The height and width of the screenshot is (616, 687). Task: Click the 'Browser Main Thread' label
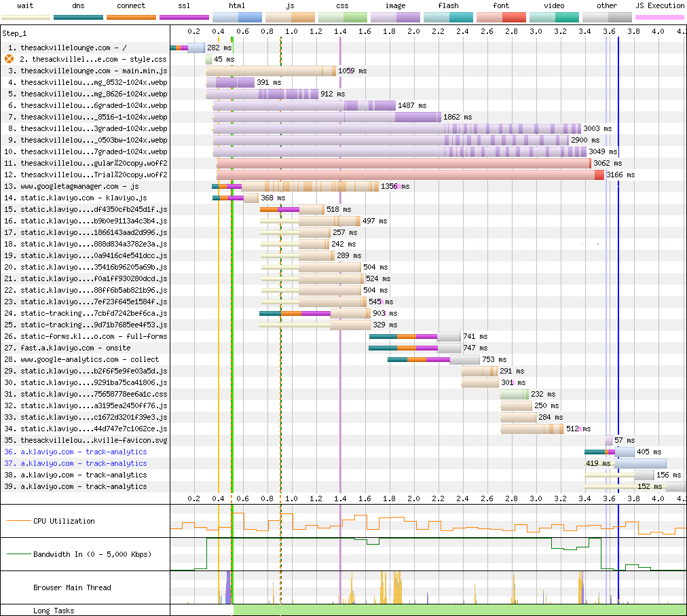[72, 588]
